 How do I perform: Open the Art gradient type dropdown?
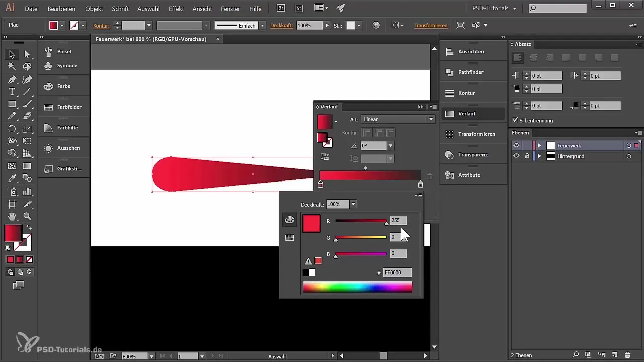point(397,120)
